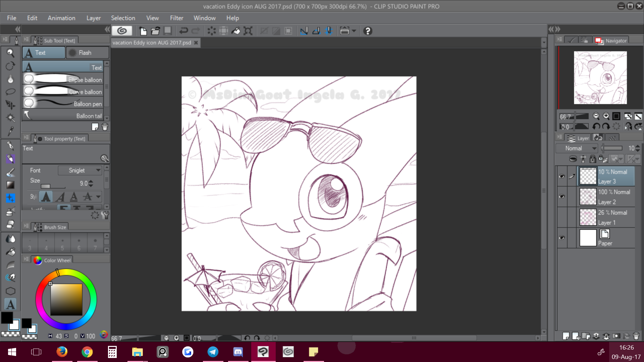Click the Undo arrow in toolbar

183,31
